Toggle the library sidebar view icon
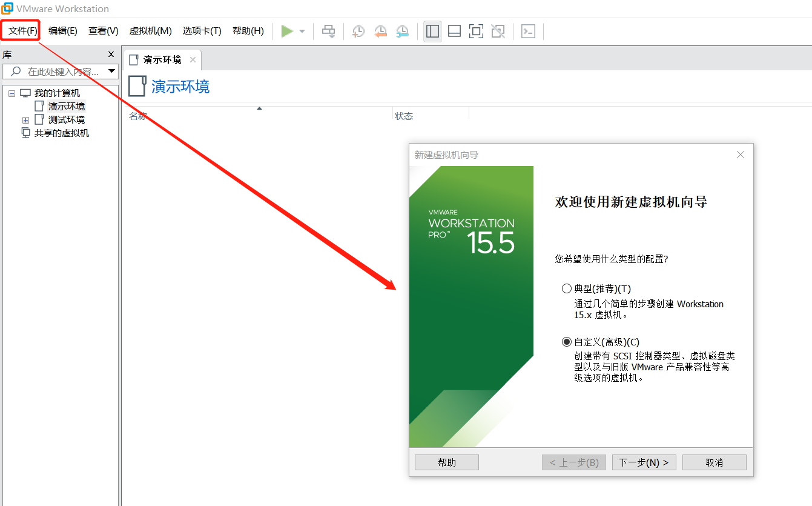812x506 pixels. click(x=432, y=31)
